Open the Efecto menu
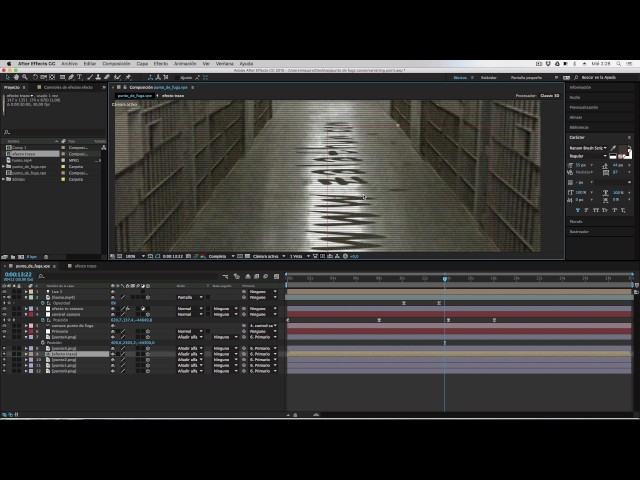Image resolution: width=640 pixels, height=480 pixels. pyautogui.click(x=161, y=64)
